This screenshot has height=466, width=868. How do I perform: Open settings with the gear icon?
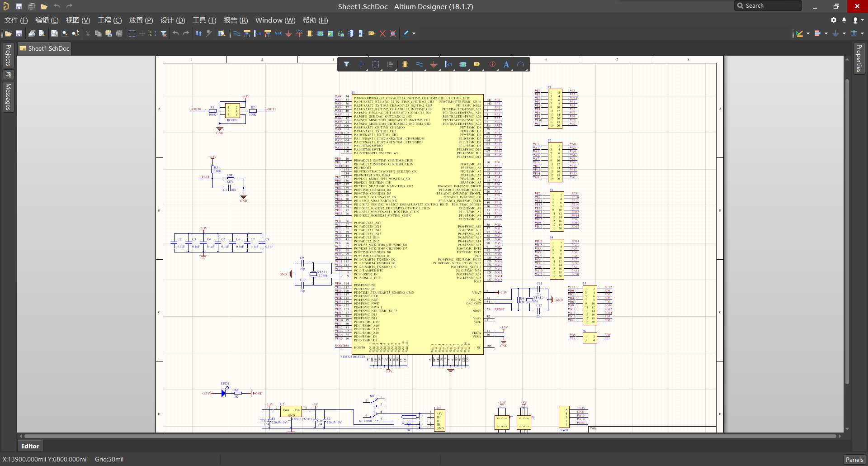[834, 20]
